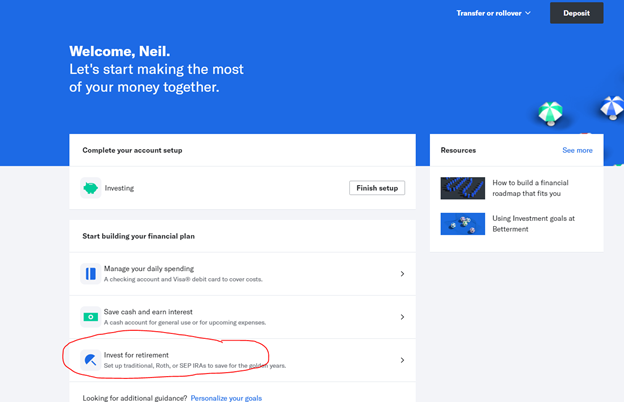Click 'Complete your account setup' heading

pyautogui.click(x=132, y=150)
